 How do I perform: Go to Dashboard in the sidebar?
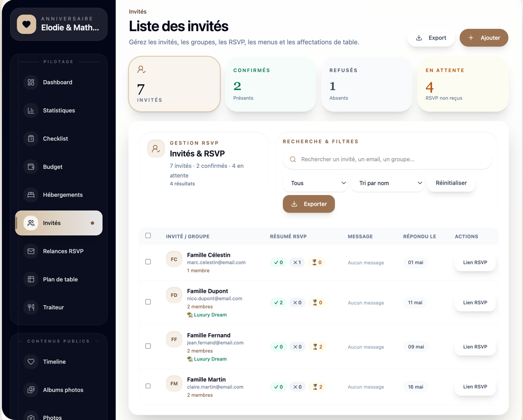(59, 82)
